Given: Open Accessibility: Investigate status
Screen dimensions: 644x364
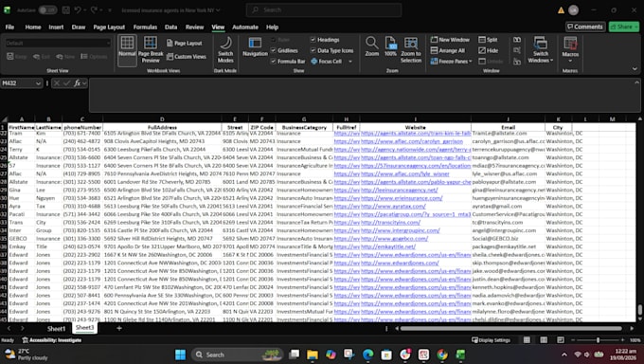Looking at the screenshot, I should (52, 340).
